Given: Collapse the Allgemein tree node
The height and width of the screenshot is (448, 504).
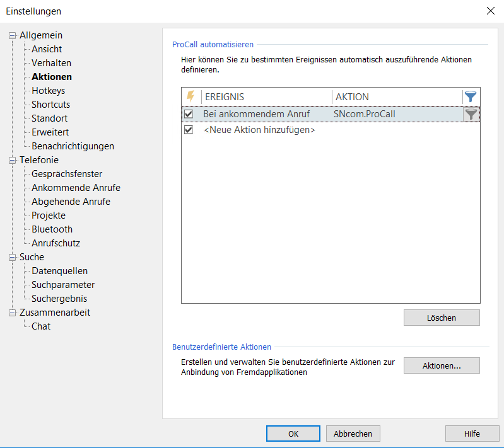Looking at the screenshot, I should click(x=13, y=36).
